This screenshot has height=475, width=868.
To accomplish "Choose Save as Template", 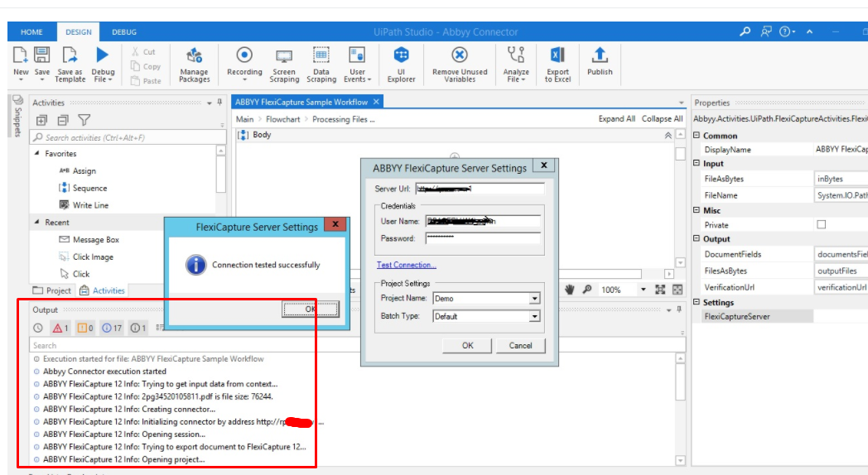I will [x=70, y=65].
